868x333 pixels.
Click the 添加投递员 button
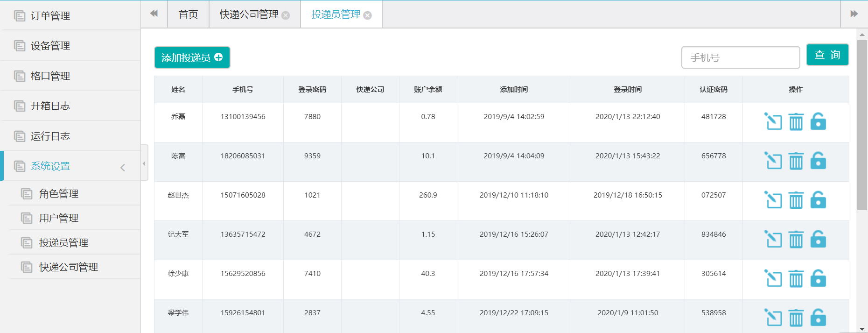click(x=192, y=57)
